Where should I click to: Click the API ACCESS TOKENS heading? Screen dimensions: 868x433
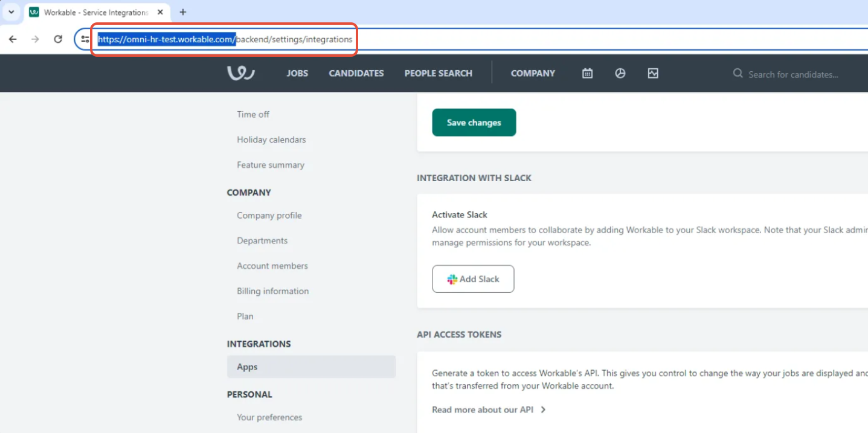(x=459, y=335)
